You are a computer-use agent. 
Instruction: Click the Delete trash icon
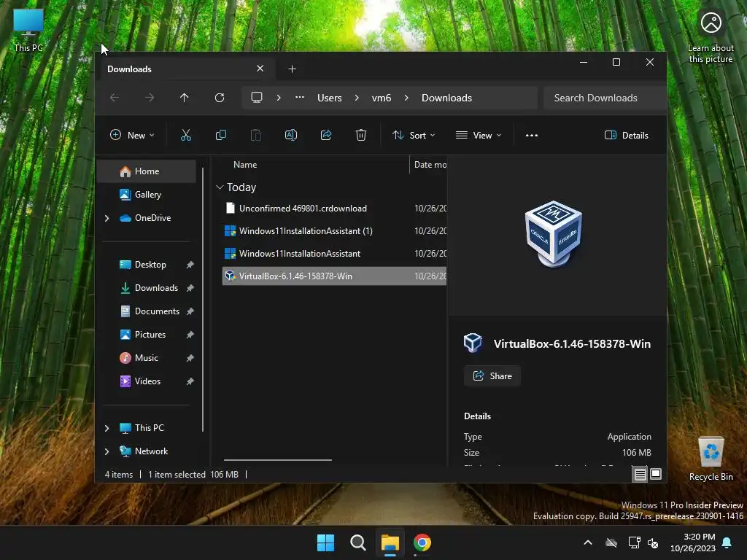click(x=361, y=135)
